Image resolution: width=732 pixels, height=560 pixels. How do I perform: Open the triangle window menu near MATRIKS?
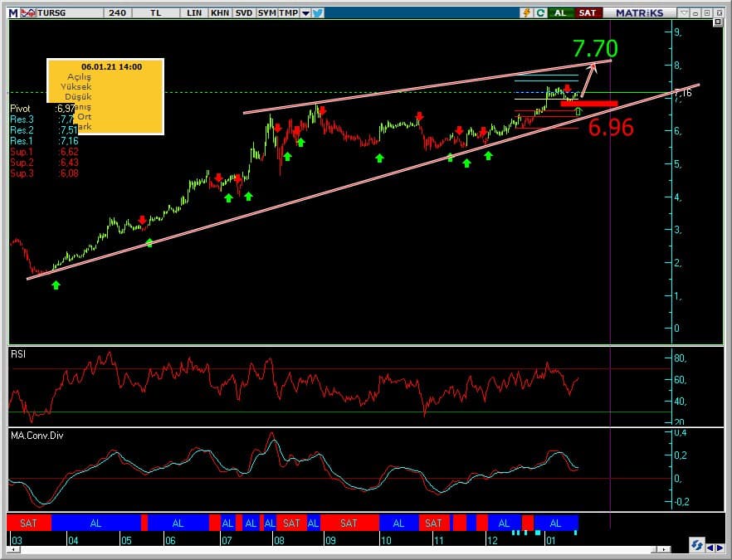(x=684, y=12)
